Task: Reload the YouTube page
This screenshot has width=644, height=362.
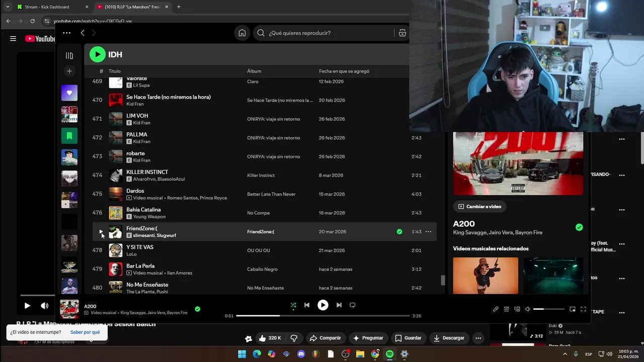Action: (32, 21)
